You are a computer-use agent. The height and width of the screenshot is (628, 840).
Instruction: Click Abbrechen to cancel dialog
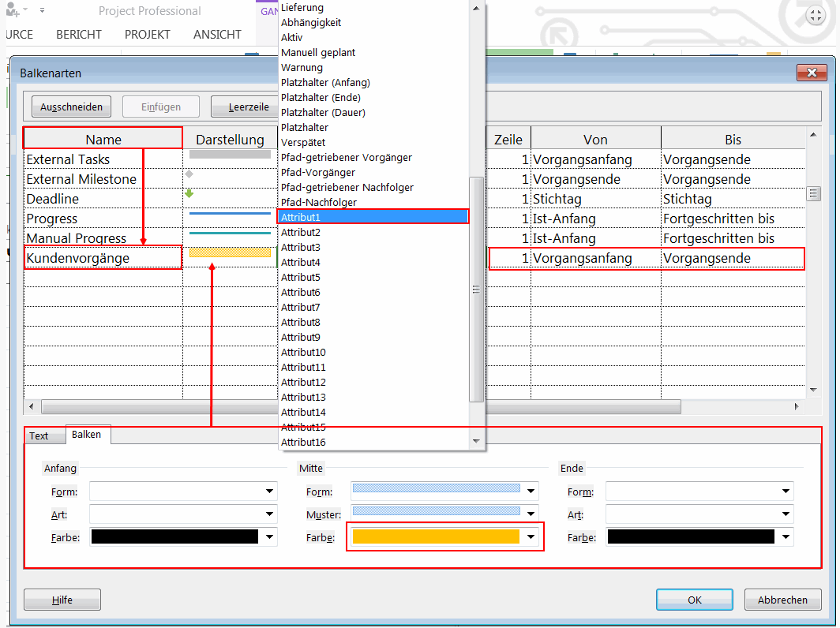pyautogui.click(x=782, y=600)
